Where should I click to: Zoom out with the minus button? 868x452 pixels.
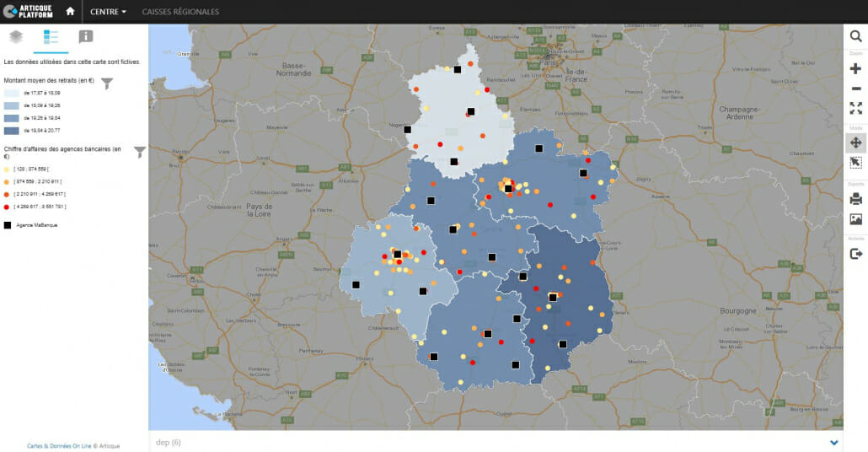(x=856, y=89)
